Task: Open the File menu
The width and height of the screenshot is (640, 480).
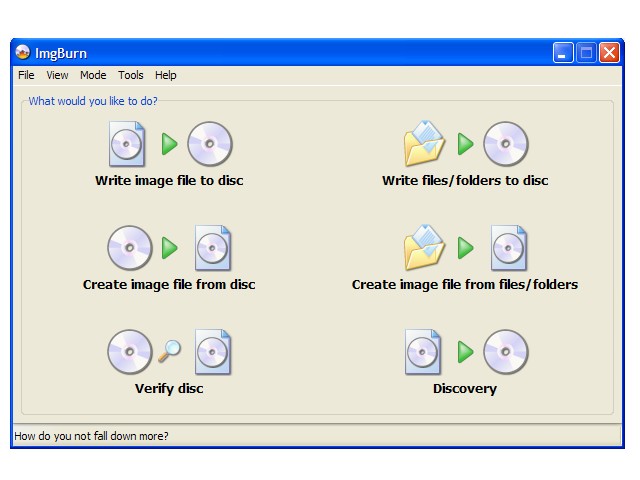Action: tap(26, 75)
